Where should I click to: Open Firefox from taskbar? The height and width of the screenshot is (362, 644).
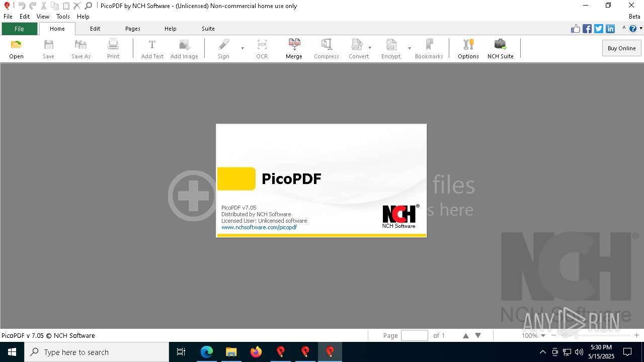[x=256, y=352]
